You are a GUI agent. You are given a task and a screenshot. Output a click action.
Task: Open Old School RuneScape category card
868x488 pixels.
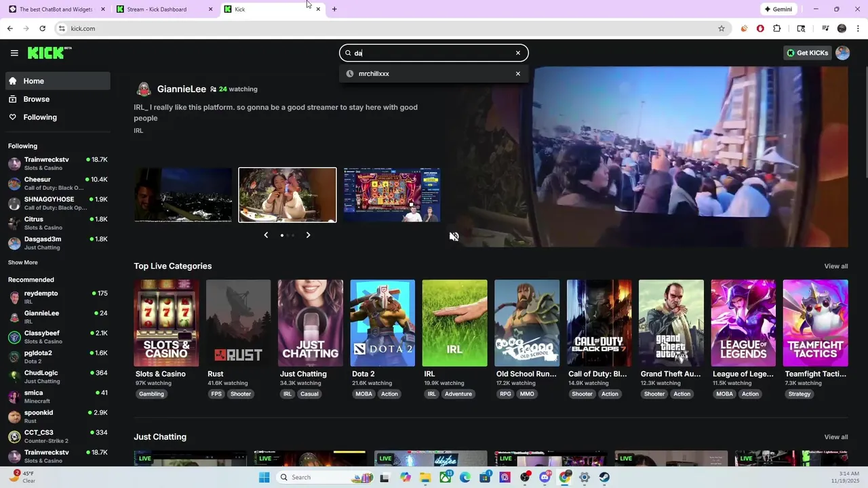click(527, 323)
